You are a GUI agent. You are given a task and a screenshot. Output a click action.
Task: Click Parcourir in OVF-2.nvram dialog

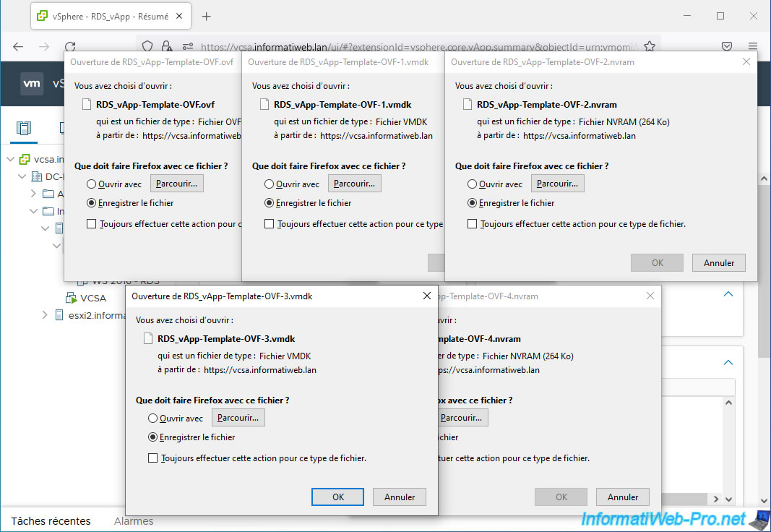558,184
